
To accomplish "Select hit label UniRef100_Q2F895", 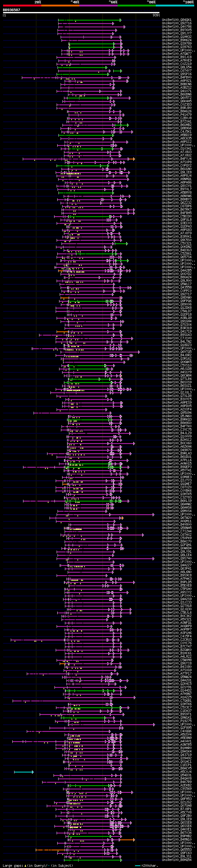I will coord(177,728).
